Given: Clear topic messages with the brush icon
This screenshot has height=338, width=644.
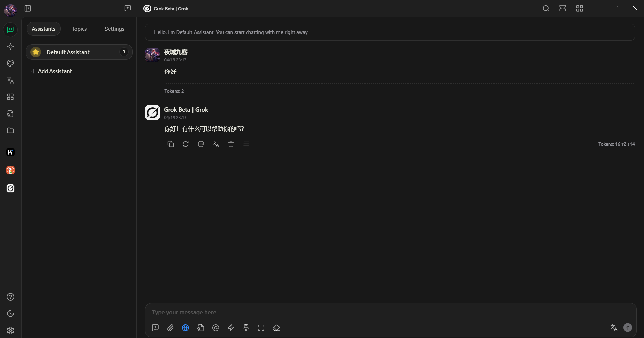Looking at the screenshot, I should pyautogui.click(x=246, y=328).
